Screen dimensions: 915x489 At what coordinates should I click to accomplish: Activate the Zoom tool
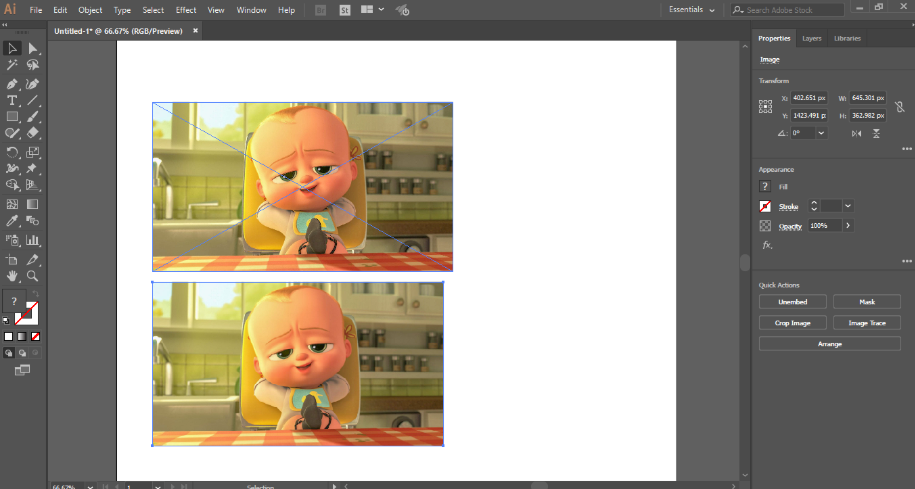pyautogui.click(x=33, y=276)
